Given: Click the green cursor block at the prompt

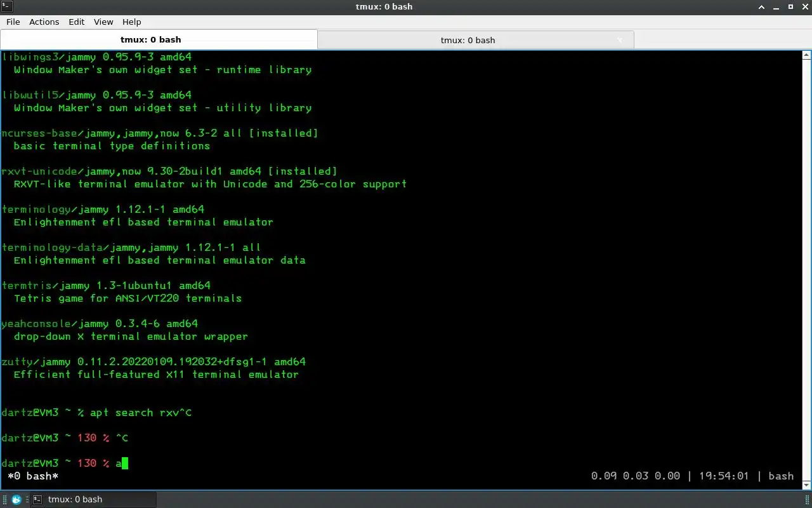Looking at the screenshot, I should 125,463.
